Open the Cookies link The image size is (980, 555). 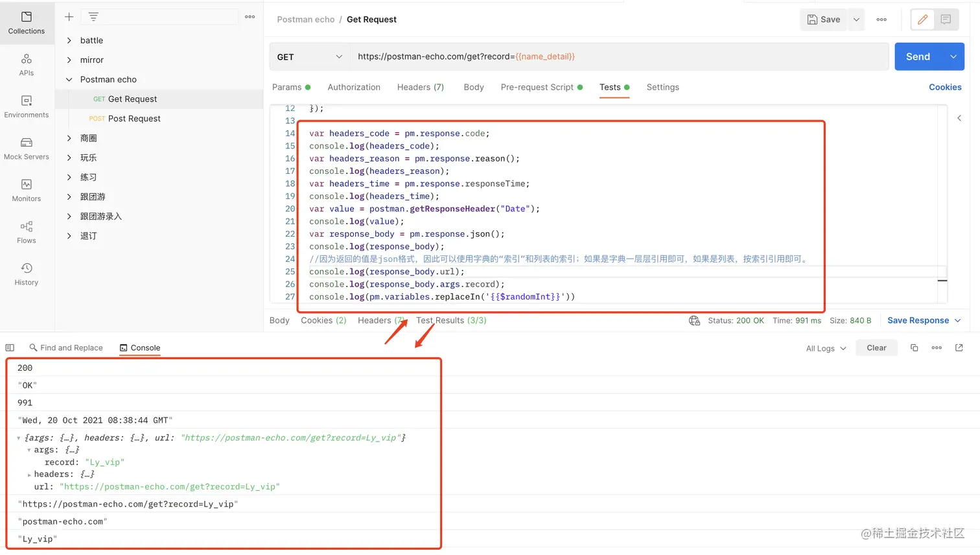(x=945, y=87)
